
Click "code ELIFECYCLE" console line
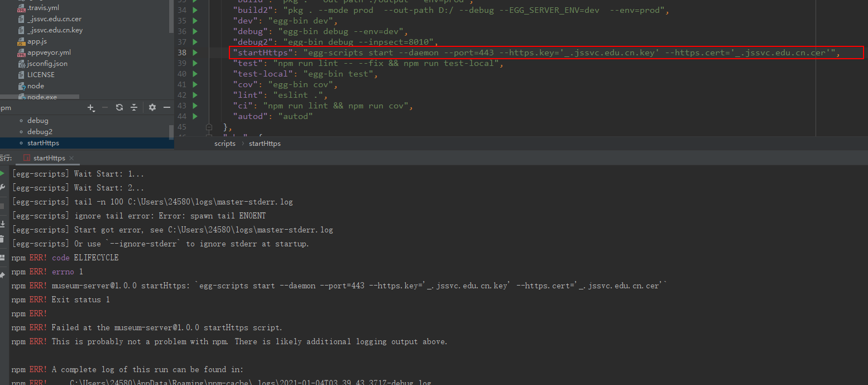65,258
